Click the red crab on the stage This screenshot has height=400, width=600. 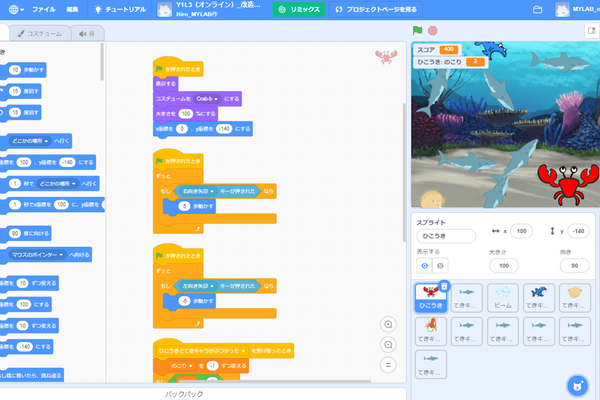(x=568, y=184)
